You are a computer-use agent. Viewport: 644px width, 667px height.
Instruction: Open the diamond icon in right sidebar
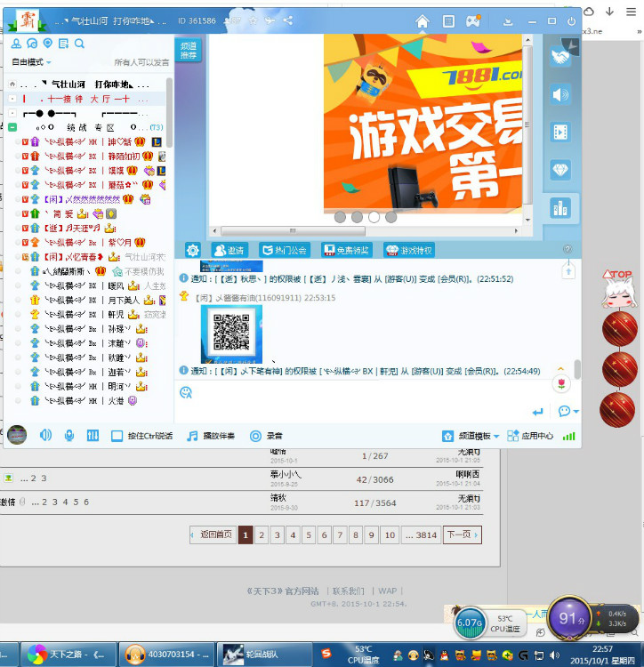(x=560, y=170)
